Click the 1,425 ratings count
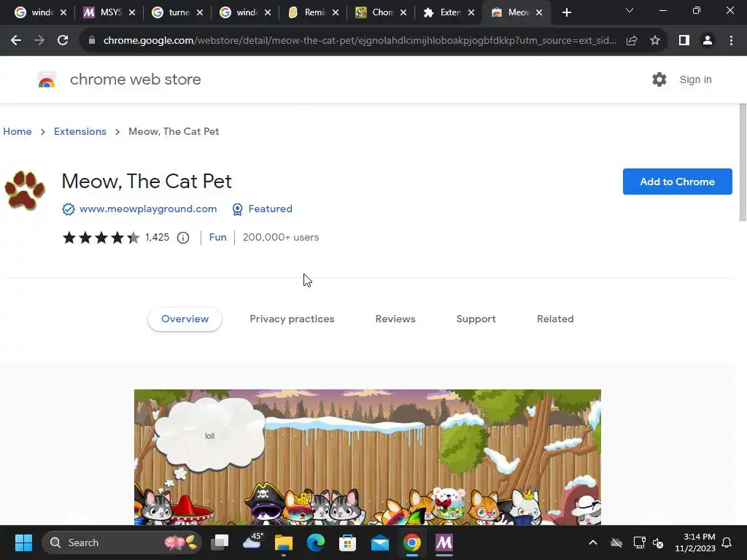 (x=158, y=237)
